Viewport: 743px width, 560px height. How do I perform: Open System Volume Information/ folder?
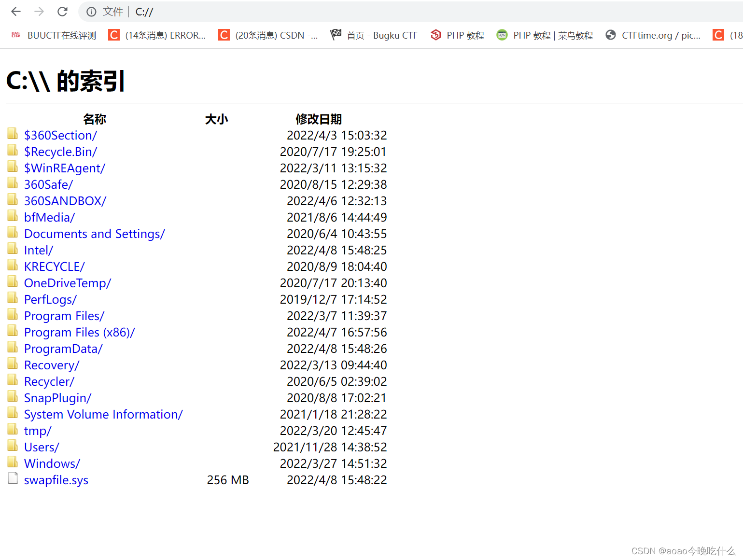point(103,415)
